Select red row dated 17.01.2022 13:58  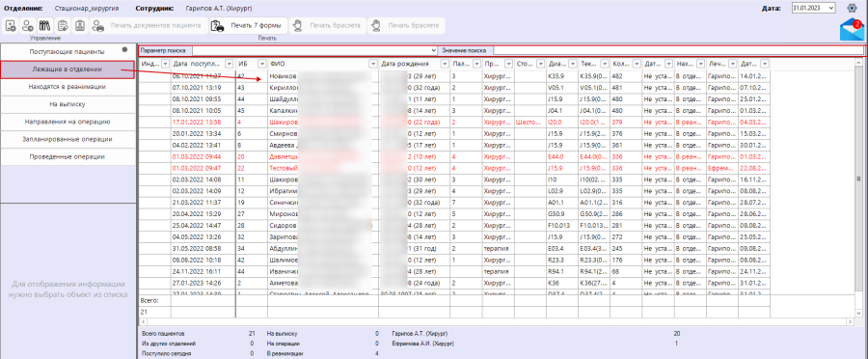[x=454, y=122]
